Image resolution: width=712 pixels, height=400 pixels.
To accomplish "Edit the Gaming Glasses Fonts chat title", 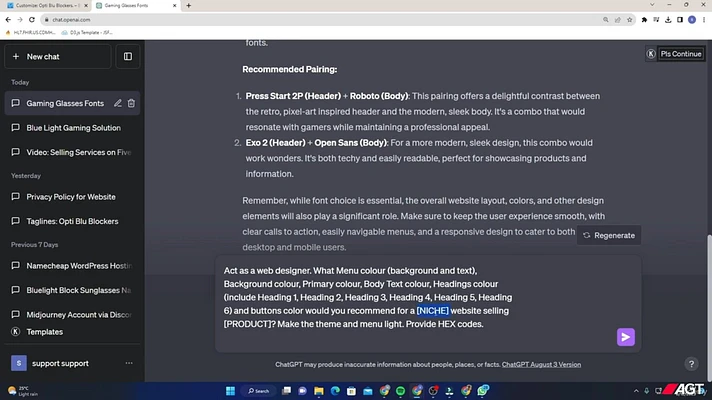I will [x=118, y=104].
